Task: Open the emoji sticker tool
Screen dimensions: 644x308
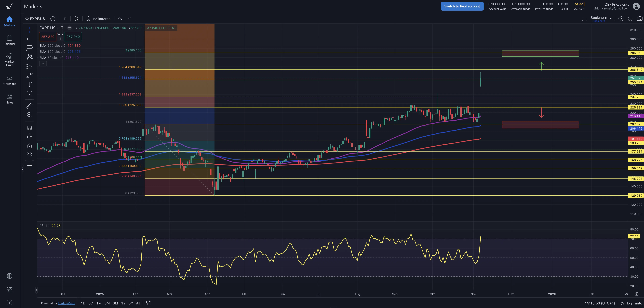Action: point(30,94)
